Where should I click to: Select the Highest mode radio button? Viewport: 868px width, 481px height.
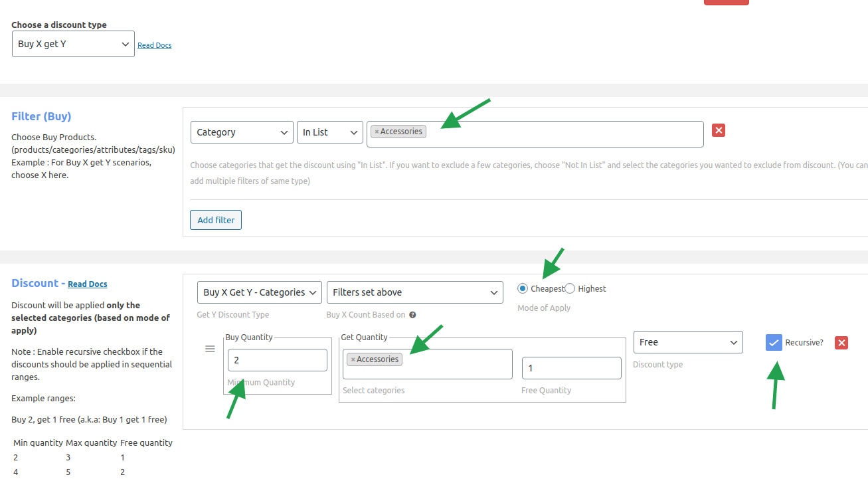click(x=570, y=288)
